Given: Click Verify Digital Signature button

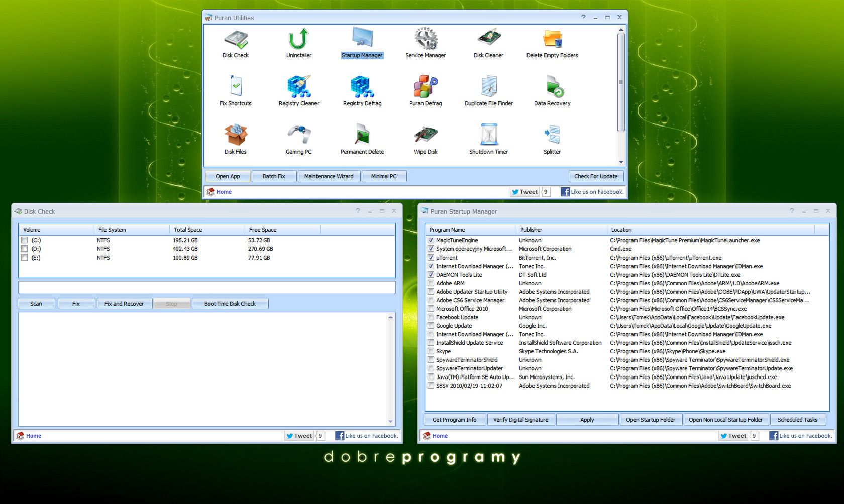Looking at the screenshot, I should 521,420.
